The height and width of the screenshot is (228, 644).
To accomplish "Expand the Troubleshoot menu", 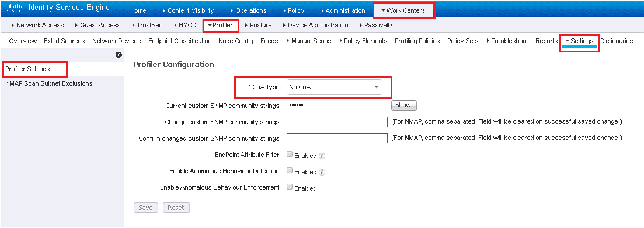I will 507,41.
